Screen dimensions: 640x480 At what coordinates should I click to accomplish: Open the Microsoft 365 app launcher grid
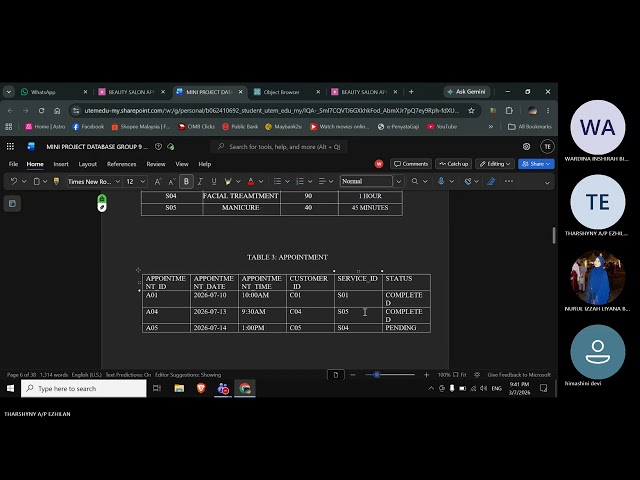10,147
